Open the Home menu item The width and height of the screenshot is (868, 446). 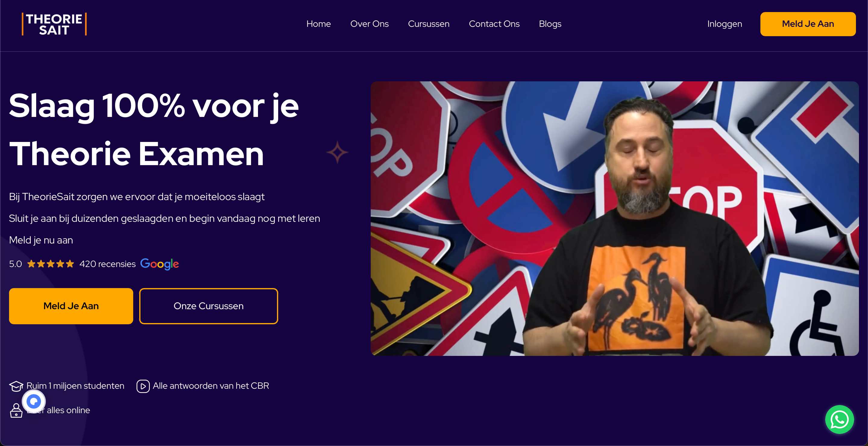point(319,24)
